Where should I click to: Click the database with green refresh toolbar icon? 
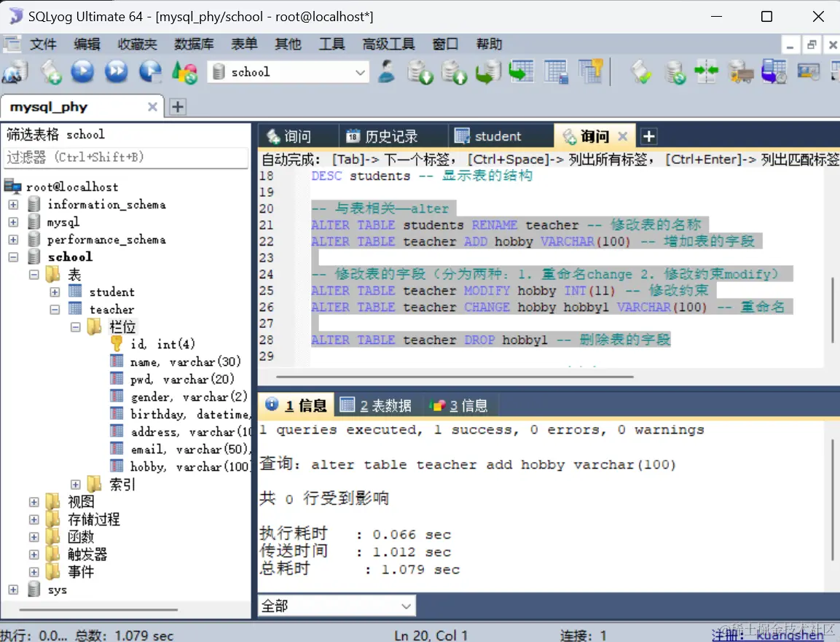click(x=675, y=72)
